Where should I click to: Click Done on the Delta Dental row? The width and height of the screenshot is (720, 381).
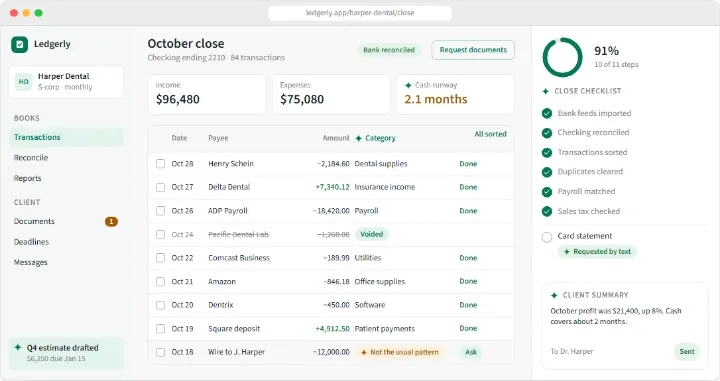[x=468, y=187]
